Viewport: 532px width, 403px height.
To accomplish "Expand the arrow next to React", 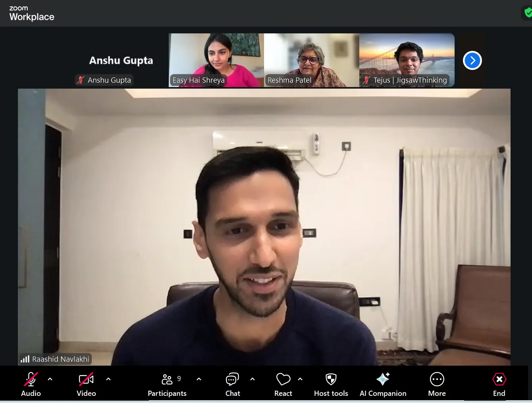I will 300,379.
